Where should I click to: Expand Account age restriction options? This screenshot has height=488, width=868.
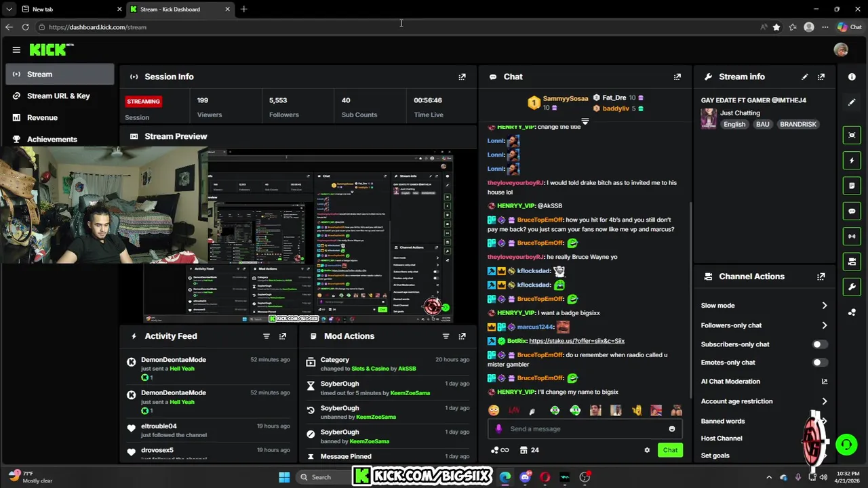point(824,401)
